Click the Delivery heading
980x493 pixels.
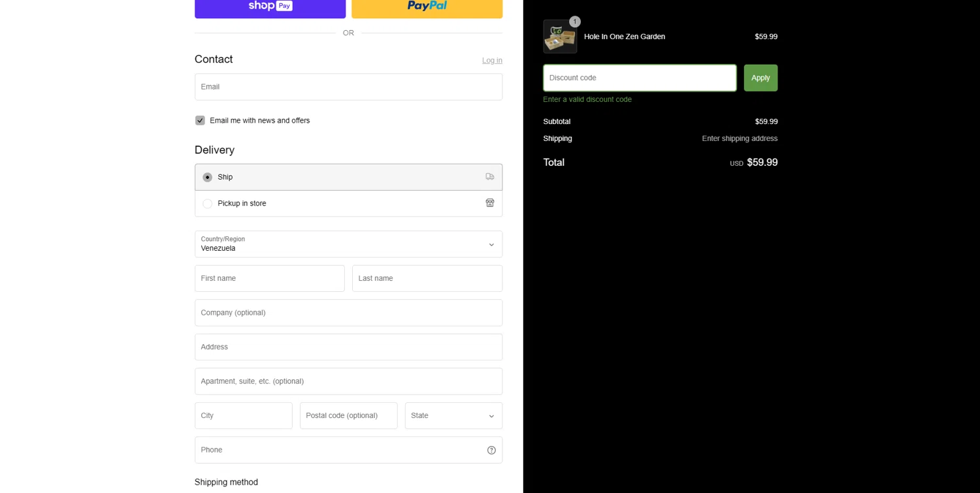coord(214,150)
